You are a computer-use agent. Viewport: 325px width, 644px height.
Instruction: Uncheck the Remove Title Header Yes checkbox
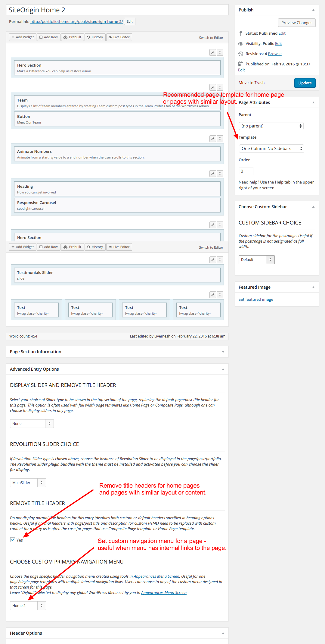tap(13, 540)
